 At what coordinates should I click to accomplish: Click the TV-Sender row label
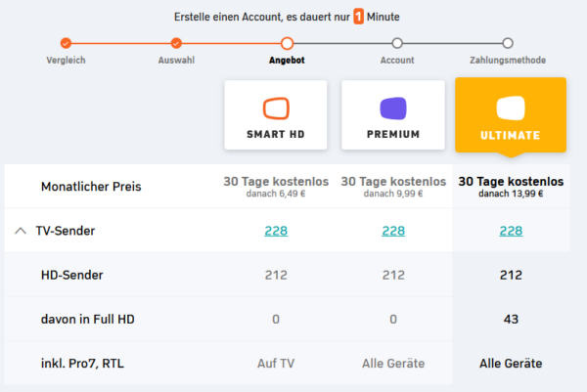click(x=66, y=232)
